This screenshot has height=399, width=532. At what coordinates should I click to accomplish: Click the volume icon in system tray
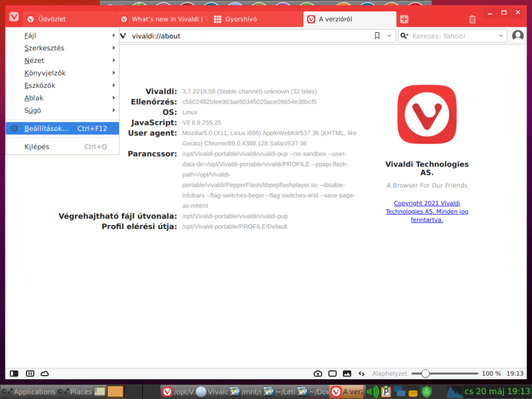point(373,392)
